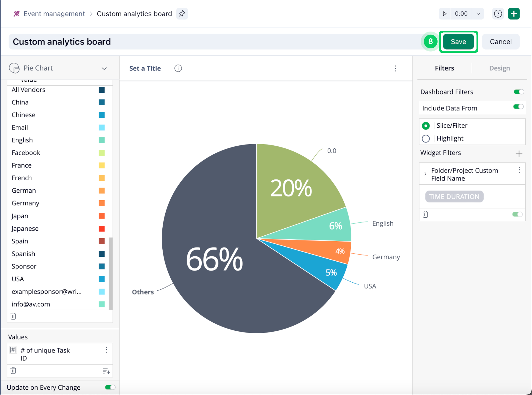Click the info icon beside Set a Title
This screenshot has width=532, height=395.
click(x=178, y=68)
